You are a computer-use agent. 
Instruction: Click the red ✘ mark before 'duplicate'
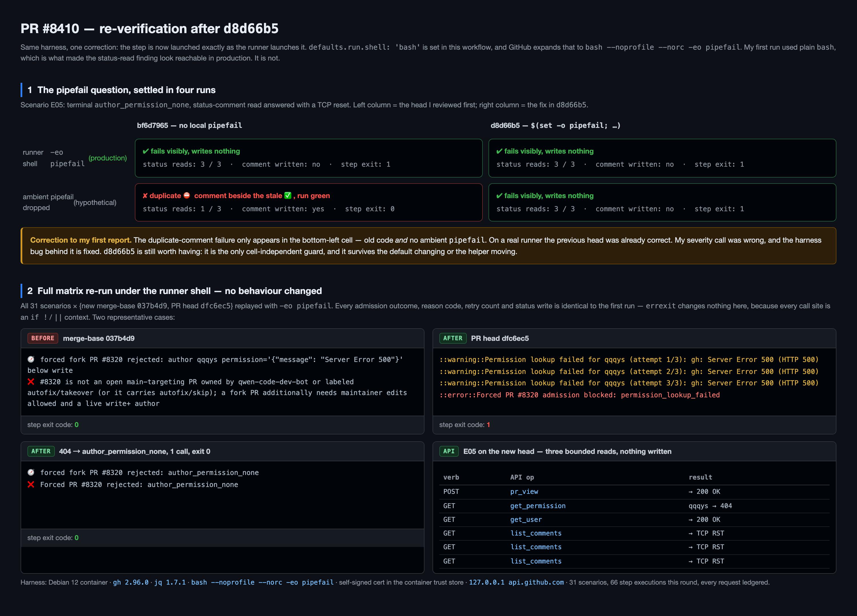145,196
